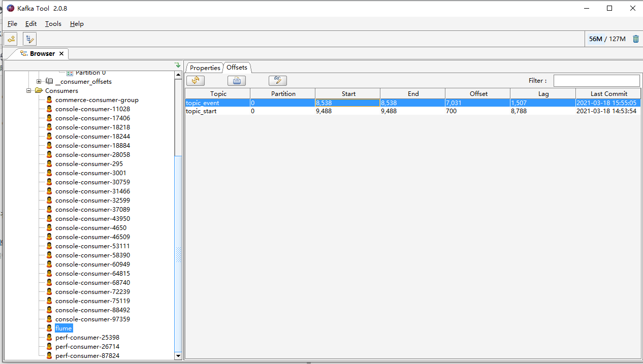Click the flume consumer person icon

pyautogui.click(x=49, y=328)
